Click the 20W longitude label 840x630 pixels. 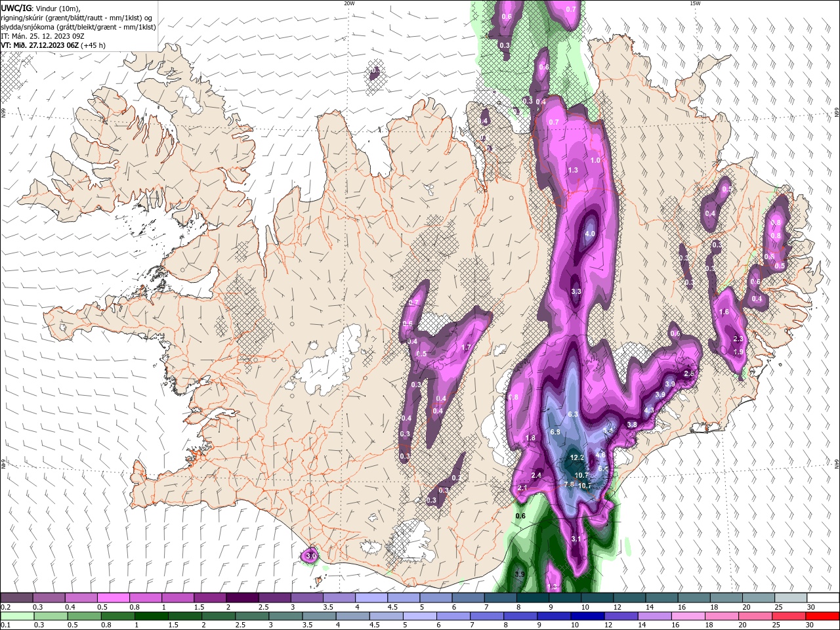349,3
